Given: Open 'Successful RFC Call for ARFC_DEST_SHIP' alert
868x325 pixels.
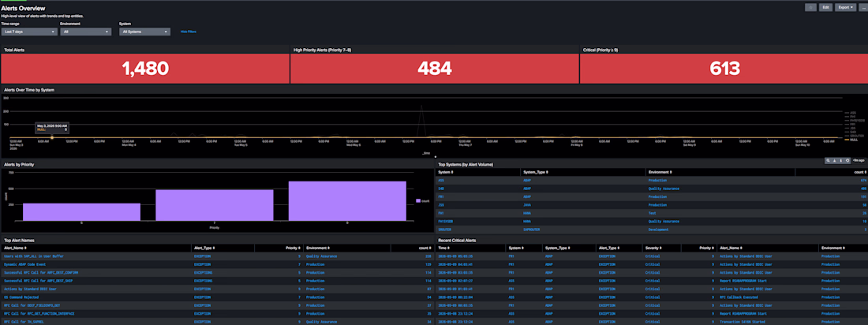Looking at the screenshot, I should [x=38, y=281].
